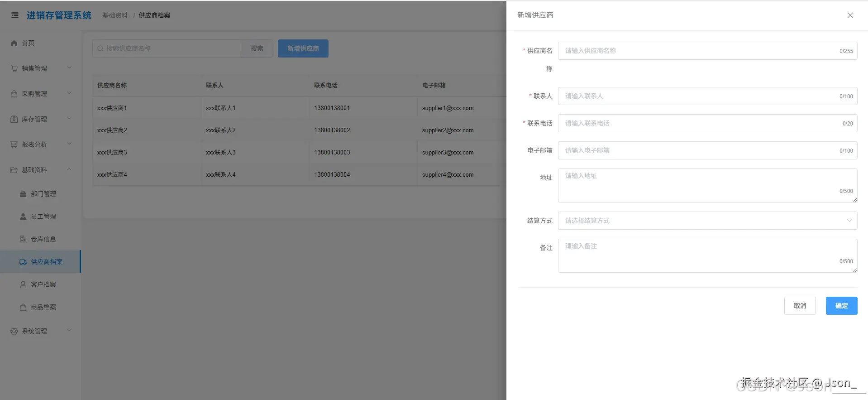Viewport: 868px width, 400px height.
Task: Select the 商品档案 menu item
Action: (41, 307)
